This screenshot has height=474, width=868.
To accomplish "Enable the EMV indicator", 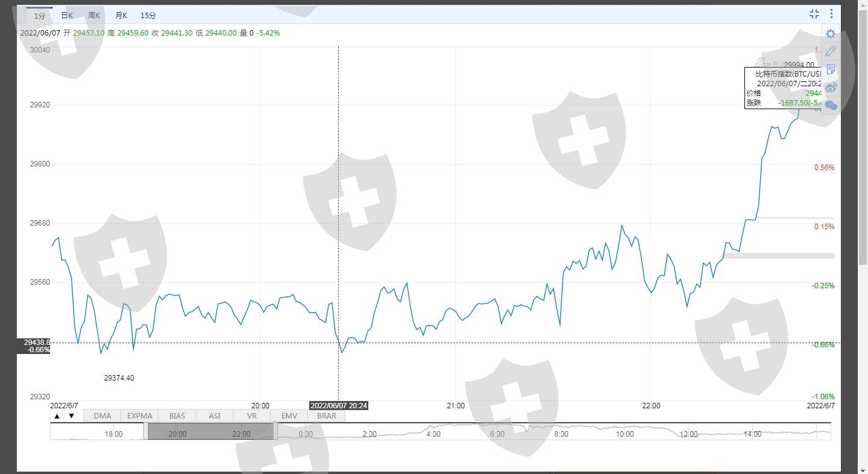I will tap(289, 416).
